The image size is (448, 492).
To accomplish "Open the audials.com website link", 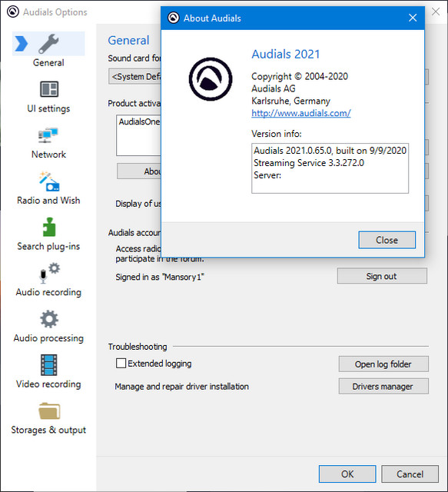I will point(301,113).
